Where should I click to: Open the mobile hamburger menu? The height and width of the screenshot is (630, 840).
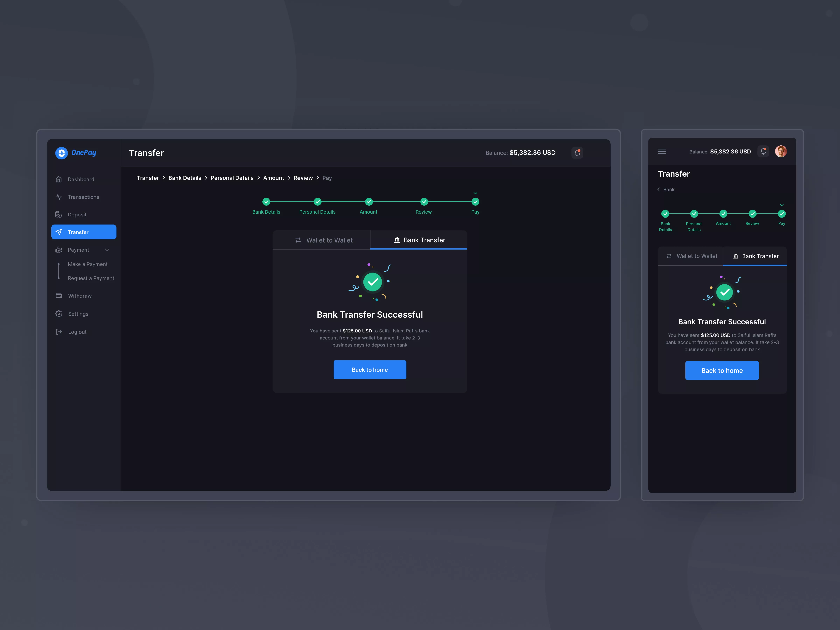(x=662, y=152)
